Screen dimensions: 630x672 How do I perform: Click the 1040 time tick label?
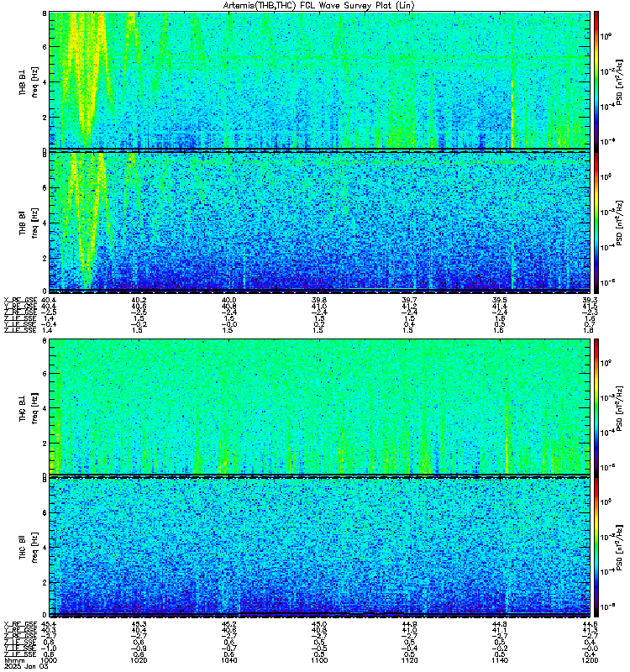[x=228, y=660]
